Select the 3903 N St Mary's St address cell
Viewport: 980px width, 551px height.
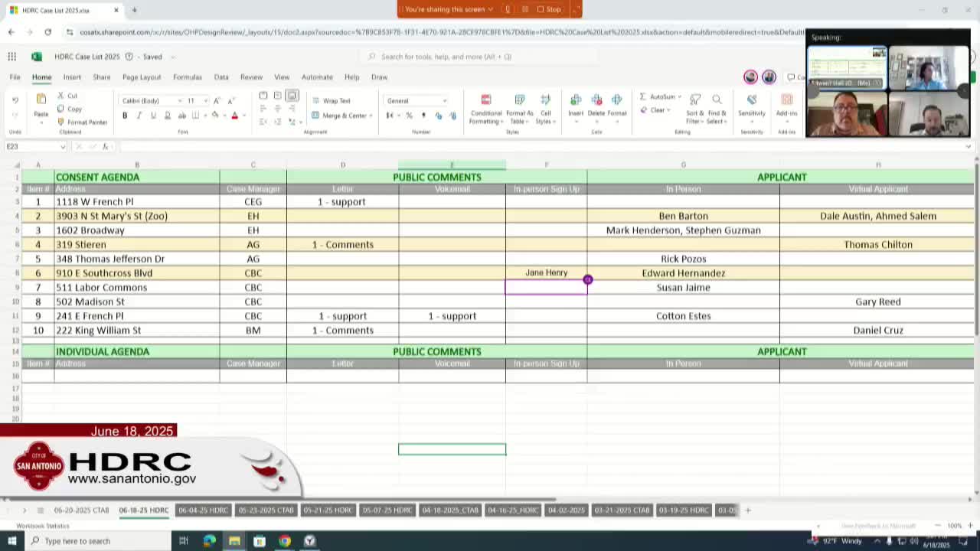pyautogui.click(x=137, y=216)
